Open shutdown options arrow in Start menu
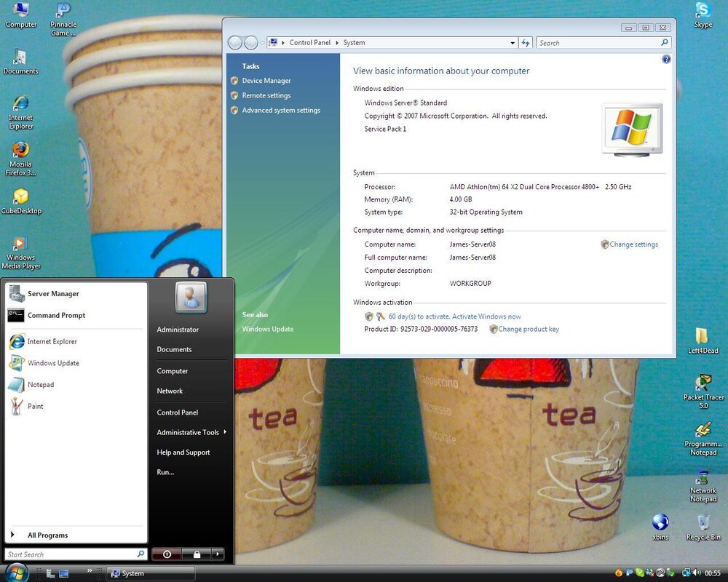The image size is (728, 582). [218, 554]
